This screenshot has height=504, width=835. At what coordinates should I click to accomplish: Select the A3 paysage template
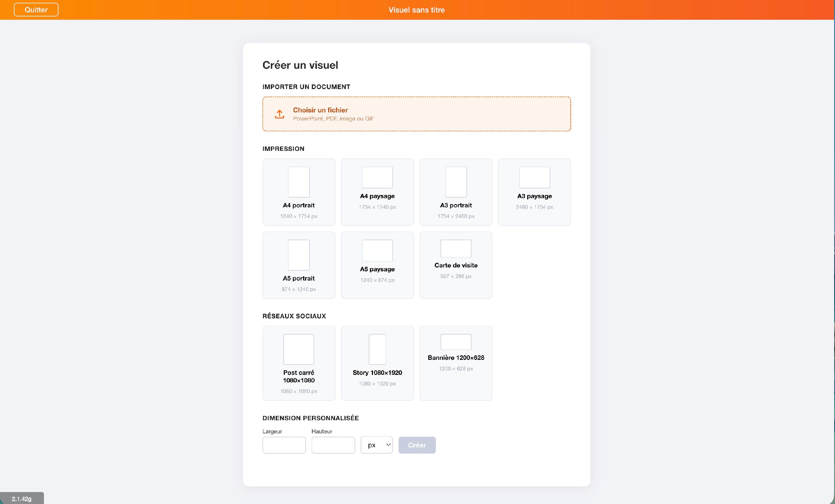(534, 192)
